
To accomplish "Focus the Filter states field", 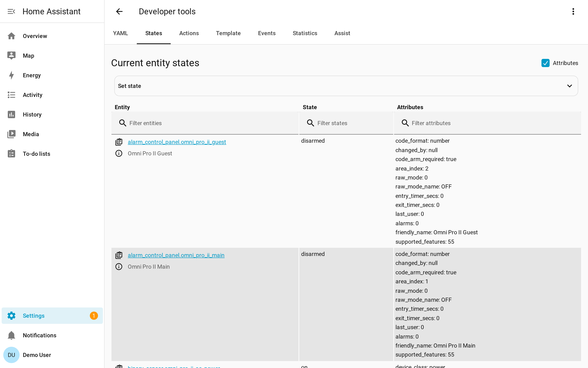I will coord(346,123).
